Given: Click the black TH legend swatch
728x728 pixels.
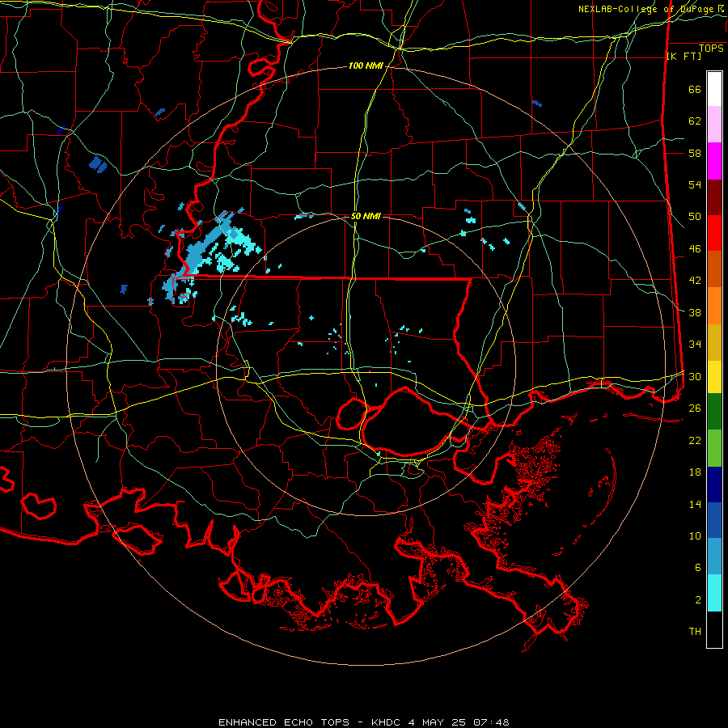Looking at the screenshot, I should point(714,629).
